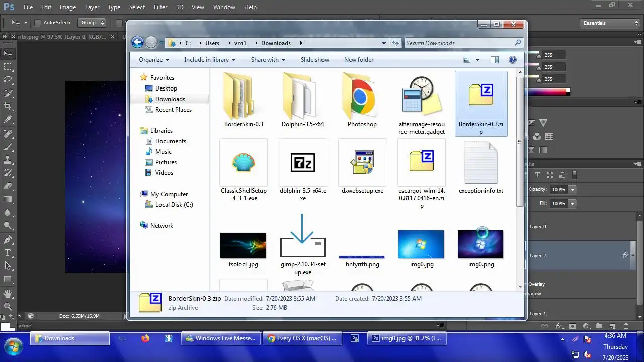Toggle the Explorer preview pane button
The height and width of the screenshot is (362, 644).
(495, 60)
